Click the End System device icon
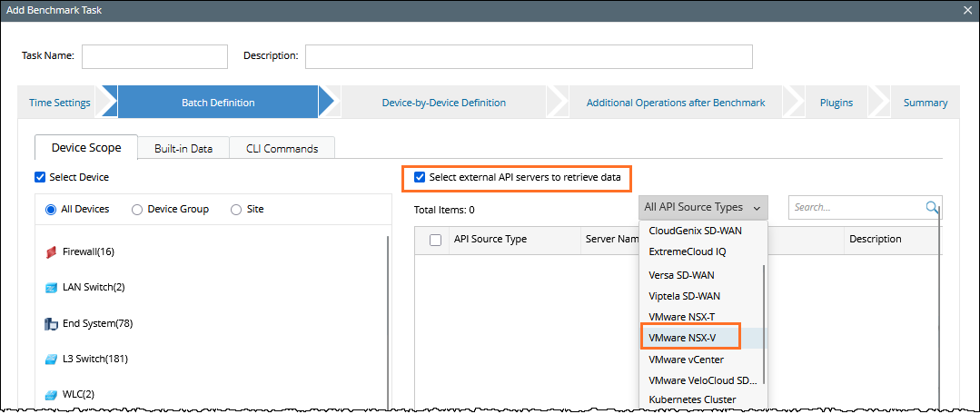980x414 pixels. point(51,323)
